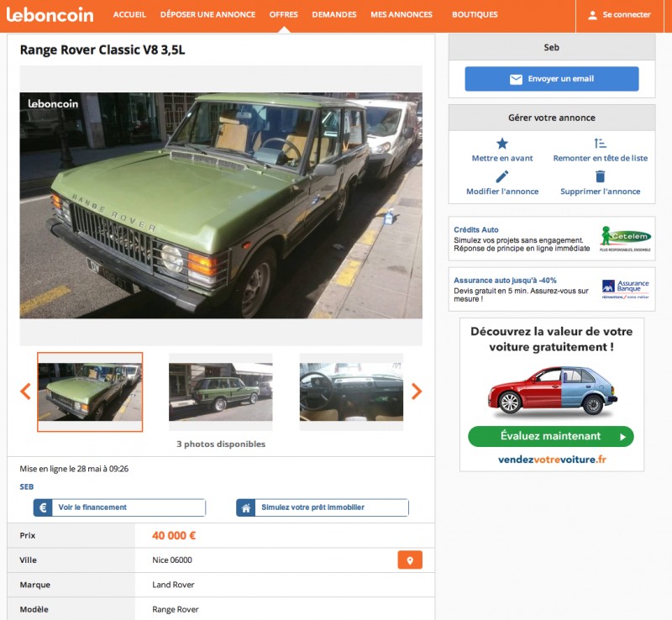Screen dimensions: 672x620
Task: Click trash icon to delete ad
Action: [600, 176]
